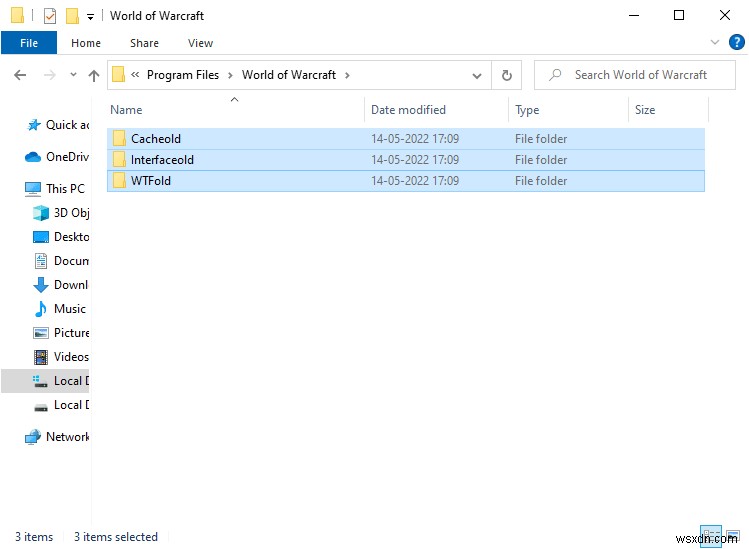Viewport: 749px width, 549px height.
Task: Switch to details view layout
Action: pos(709,535)
